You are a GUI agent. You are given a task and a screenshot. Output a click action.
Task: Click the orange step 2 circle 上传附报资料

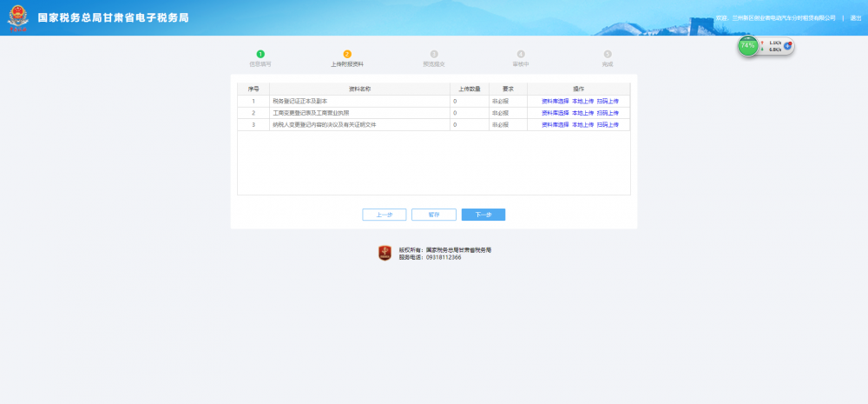click(x=347, y=54)
